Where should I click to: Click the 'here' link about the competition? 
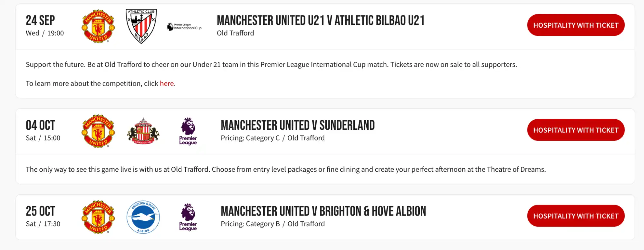pyautogui.click(x=167, y=83)
